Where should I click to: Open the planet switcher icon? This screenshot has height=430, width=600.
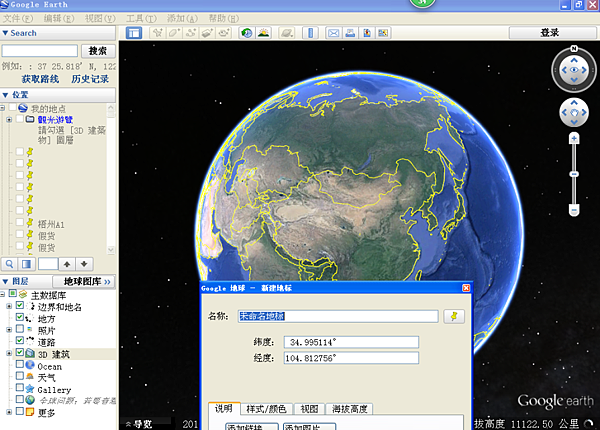click(287, 33)
